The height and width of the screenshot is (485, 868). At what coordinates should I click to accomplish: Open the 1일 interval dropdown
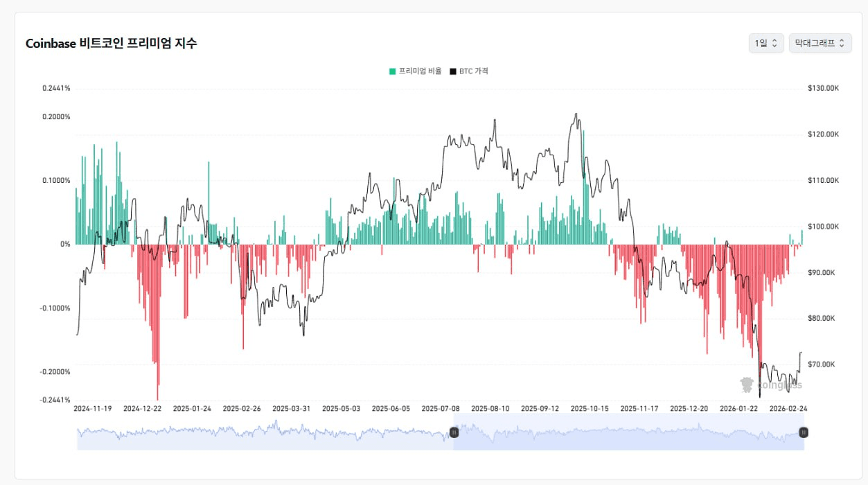coord(765,43)
